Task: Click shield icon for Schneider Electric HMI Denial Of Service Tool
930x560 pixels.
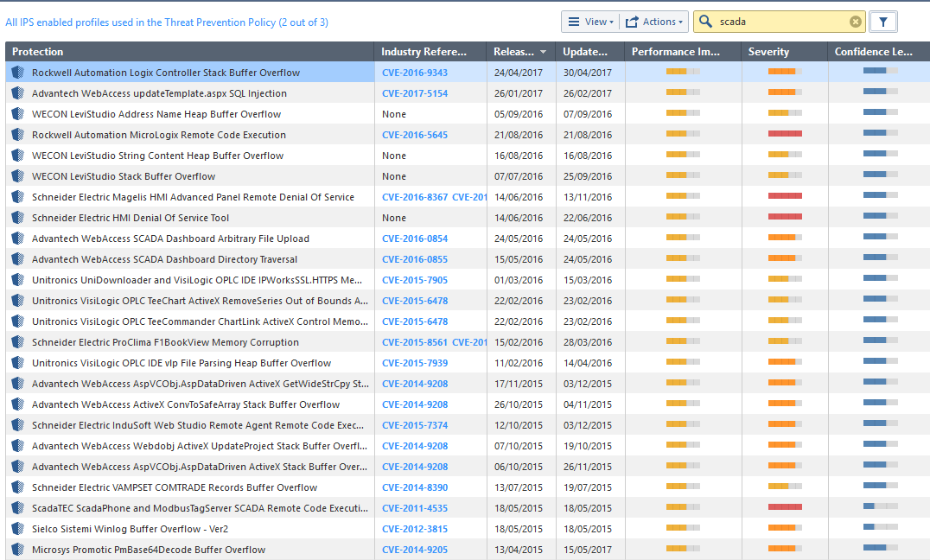Action: pyautogui.click(x=18, y=218)
